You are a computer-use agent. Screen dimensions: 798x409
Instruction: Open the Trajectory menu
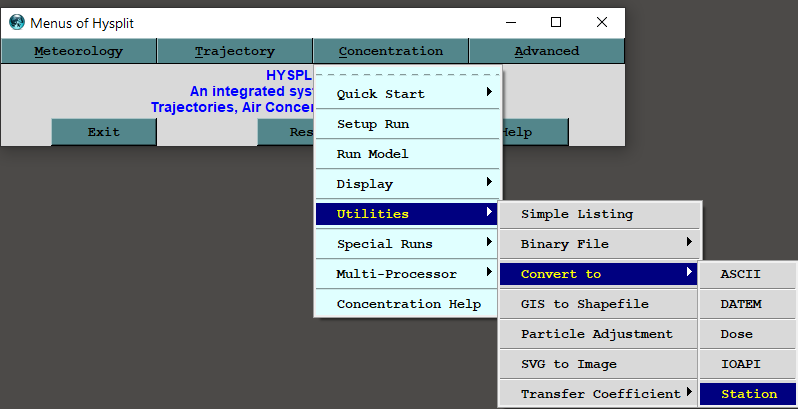235,51
